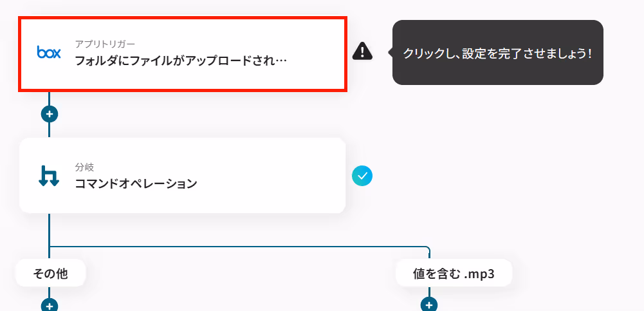This screenshot has height=311, width=644.
Task: Click the クリックし、設定を完了させましょう! tooltip
Action: [498, 53]
